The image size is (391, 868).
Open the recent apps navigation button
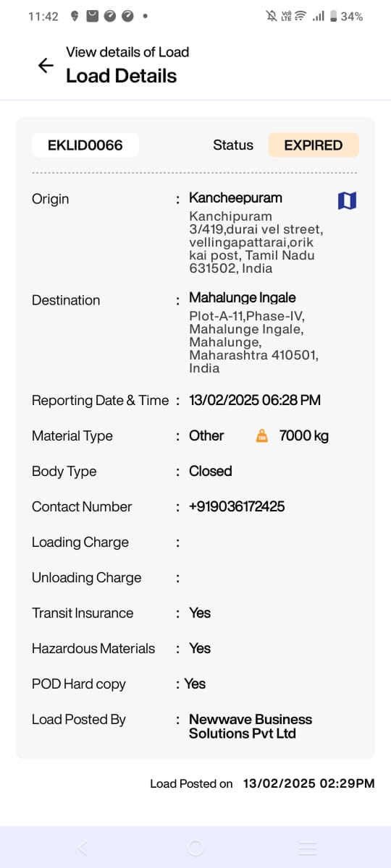point(308,848)
